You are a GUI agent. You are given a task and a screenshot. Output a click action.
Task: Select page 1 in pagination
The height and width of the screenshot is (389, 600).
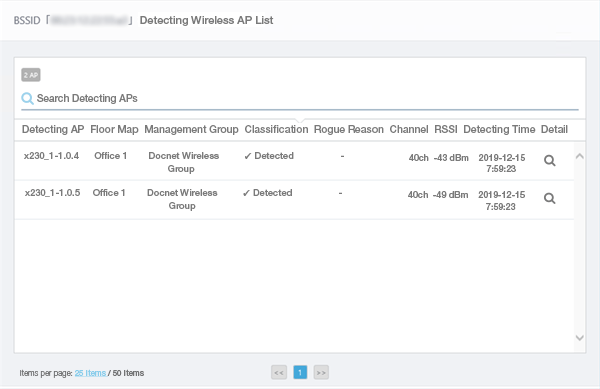click(300, 373)
